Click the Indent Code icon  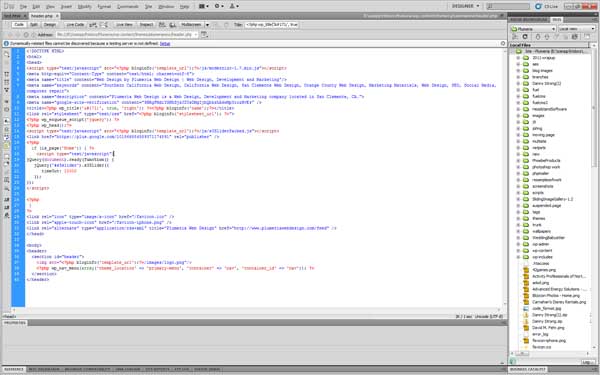click(x=7, y=199)
